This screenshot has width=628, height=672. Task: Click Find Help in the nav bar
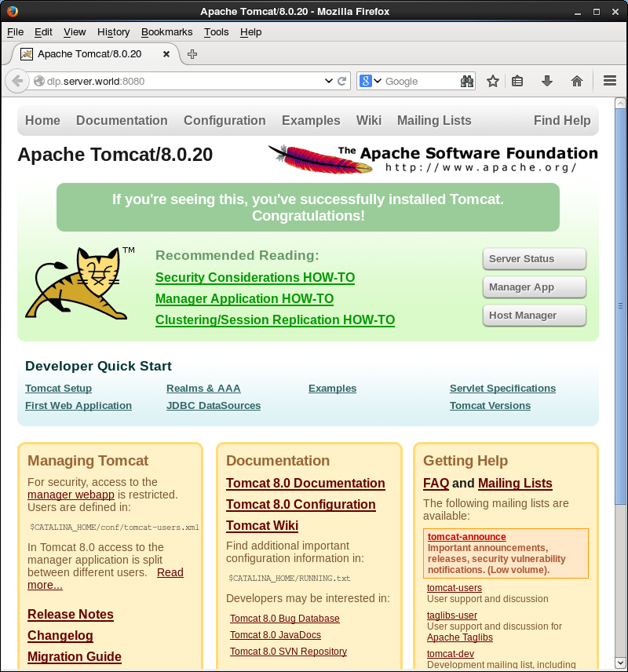point(562,120)
